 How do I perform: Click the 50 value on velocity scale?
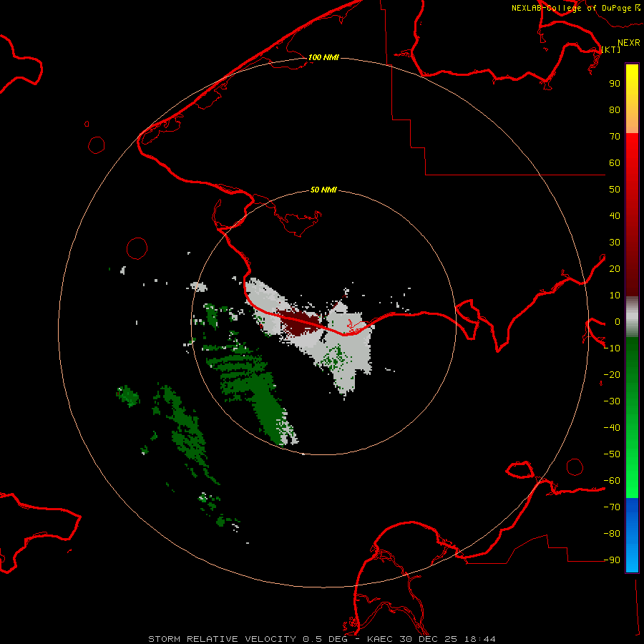pyautogui.click(x=615, y=190)
